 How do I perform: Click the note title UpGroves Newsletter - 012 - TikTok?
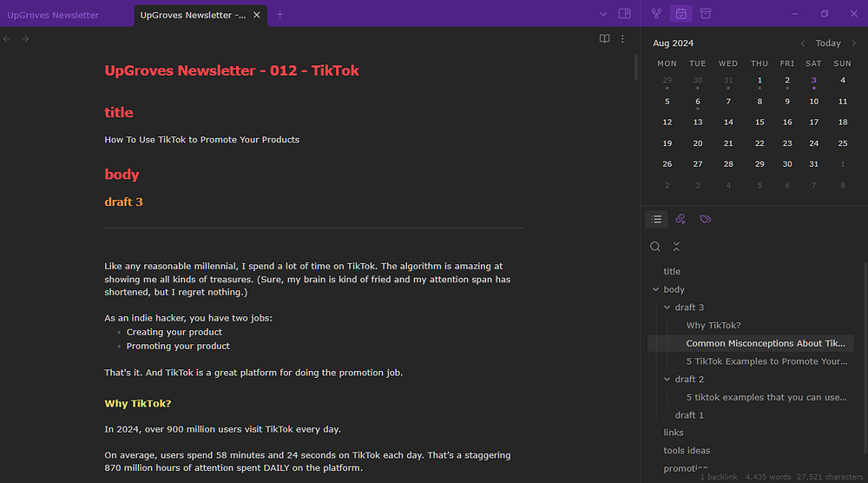(x=232, y=71)
